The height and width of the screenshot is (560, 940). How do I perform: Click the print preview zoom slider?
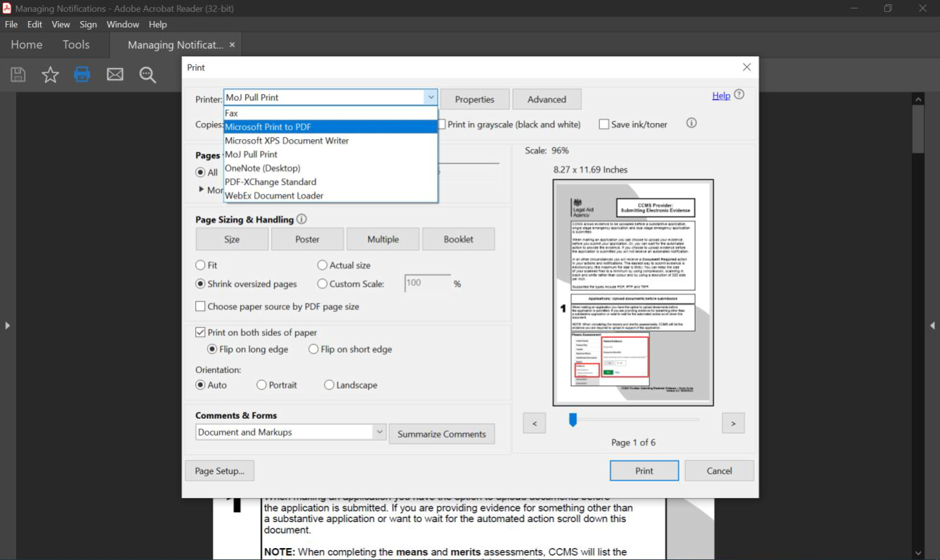tap(572, 418)
